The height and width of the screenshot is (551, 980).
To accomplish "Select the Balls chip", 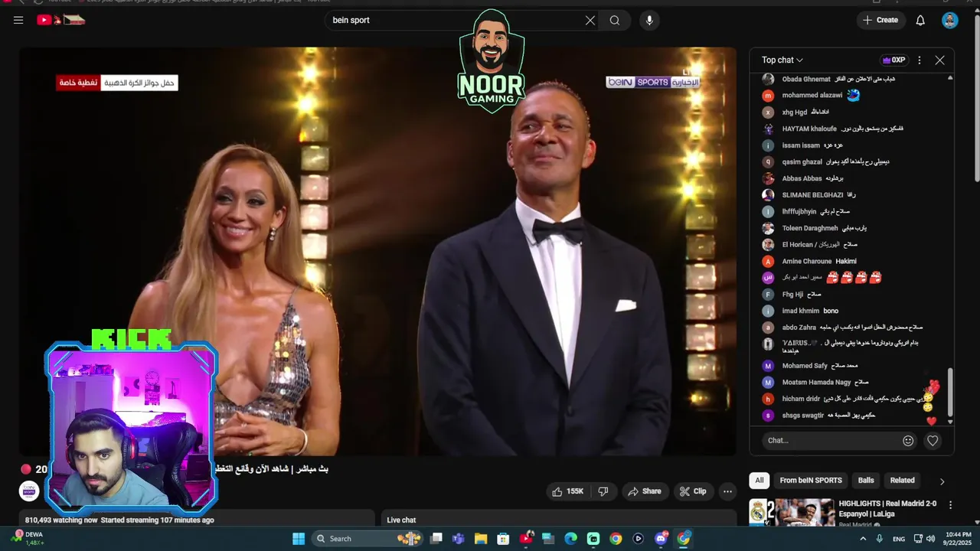I will 866,481.
